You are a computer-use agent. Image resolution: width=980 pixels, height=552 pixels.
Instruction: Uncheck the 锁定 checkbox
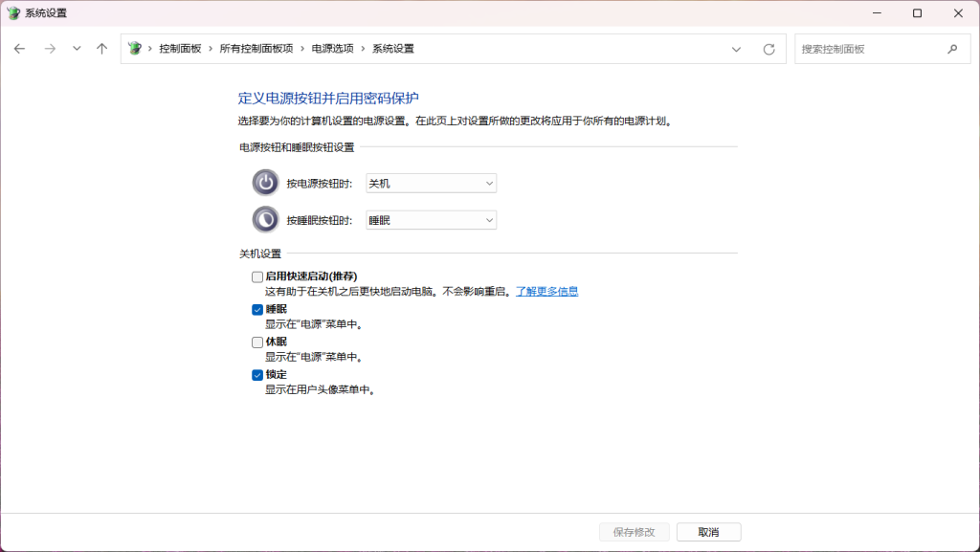click(x=256, y=375)
